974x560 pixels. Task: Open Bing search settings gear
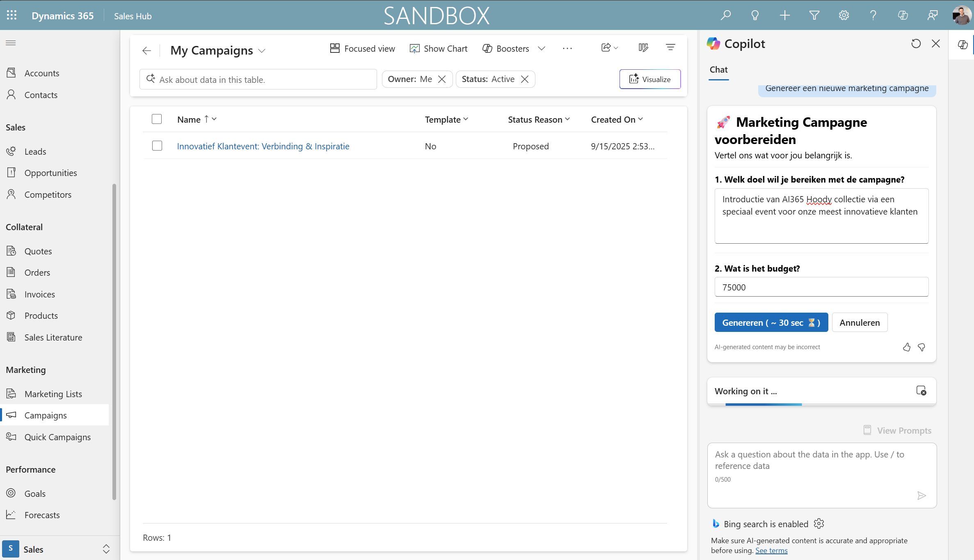coord(819,523)
